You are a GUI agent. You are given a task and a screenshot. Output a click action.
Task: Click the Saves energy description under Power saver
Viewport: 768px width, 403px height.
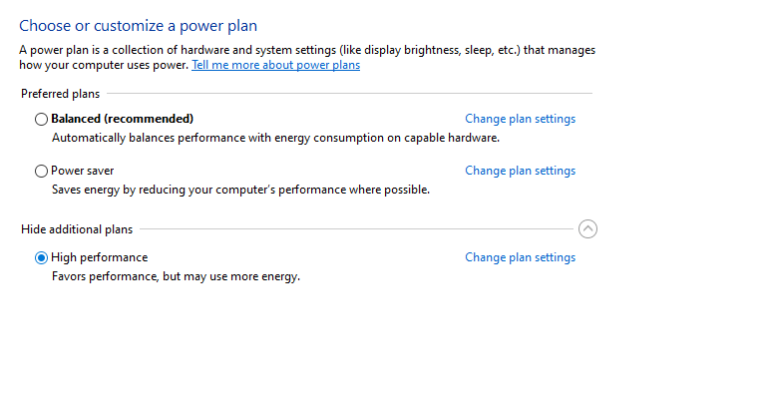[x=241, y=190]
